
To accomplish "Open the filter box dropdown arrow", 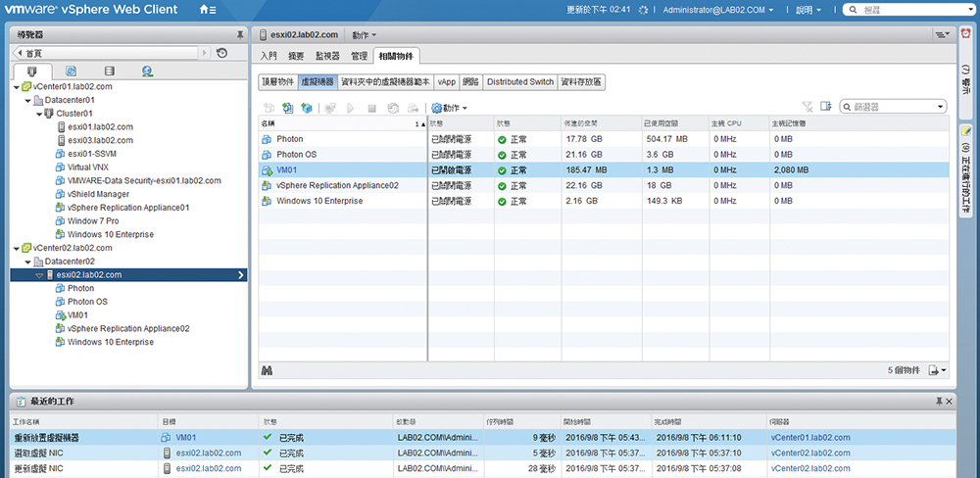I will [x=941, y=108].
